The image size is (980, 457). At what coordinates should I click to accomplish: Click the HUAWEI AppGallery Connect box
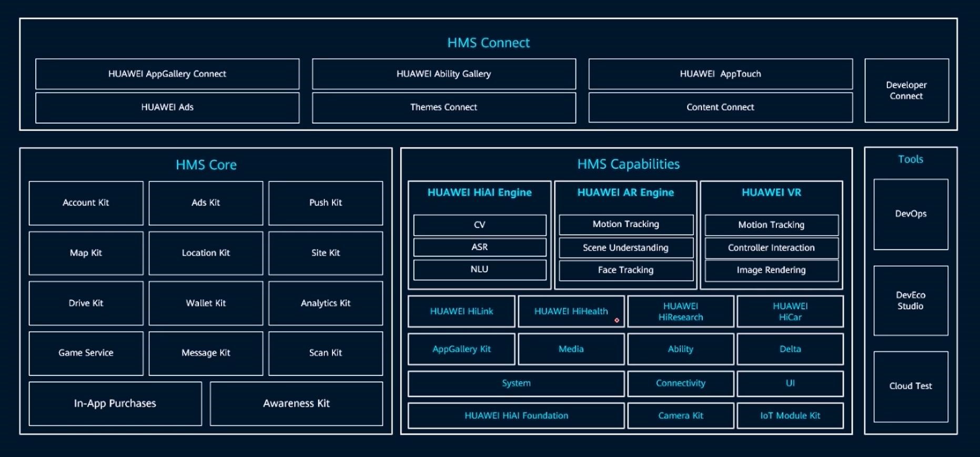click(167, 74)
